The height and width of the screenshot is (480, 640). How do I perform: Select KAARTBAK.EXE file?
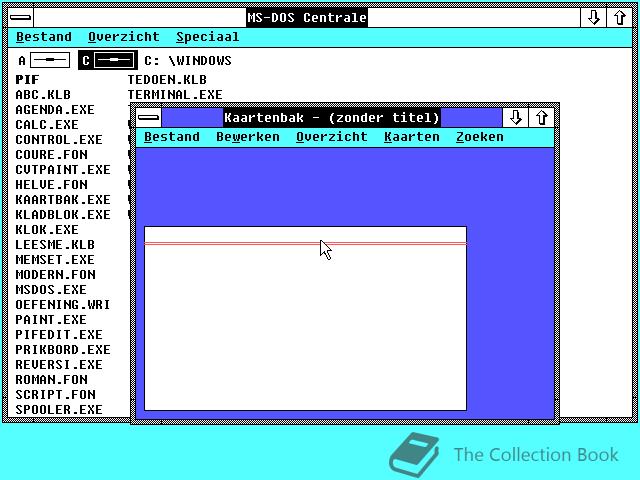(x=63, y=200)
